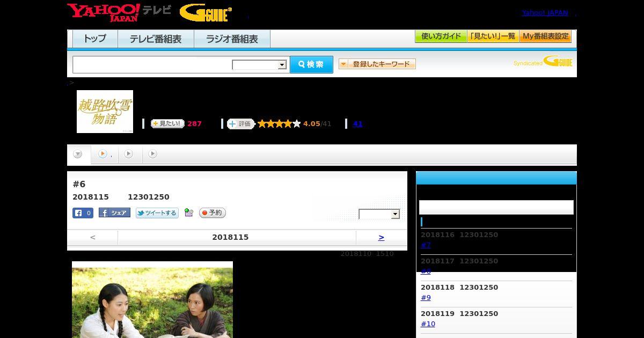The height and width of the screenshot is (338, 644).
Task: Open the 使い方ガイド button
Action: coord(441,36)
